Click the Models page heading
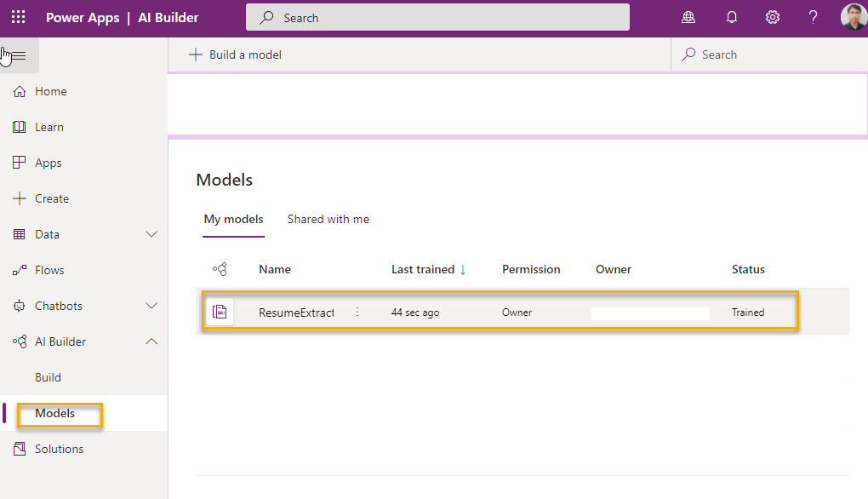Screen dimensions: 868x499 pyautogui.click(x=224, y=180)
